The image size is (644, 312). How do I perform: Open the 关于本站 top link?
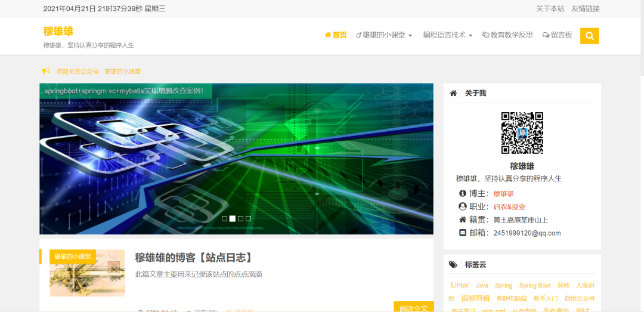tap(550, 8)
